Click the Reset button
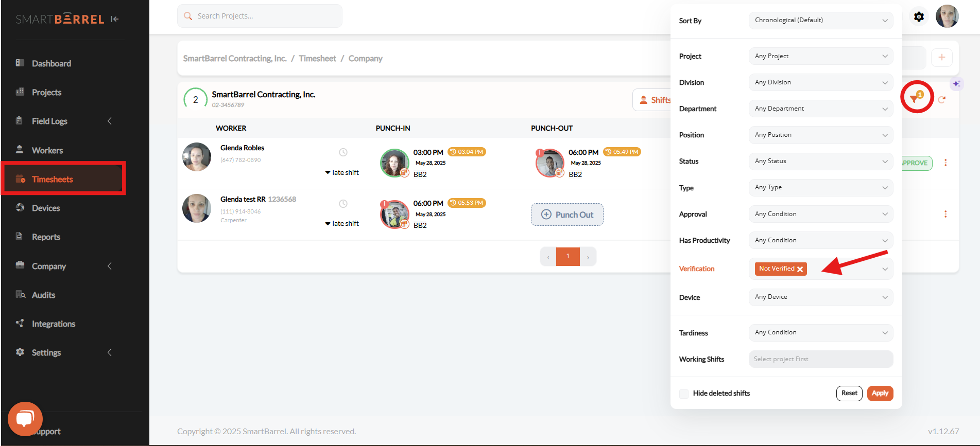980x446 pixels. pyautogui.click(x=849, y=393)
